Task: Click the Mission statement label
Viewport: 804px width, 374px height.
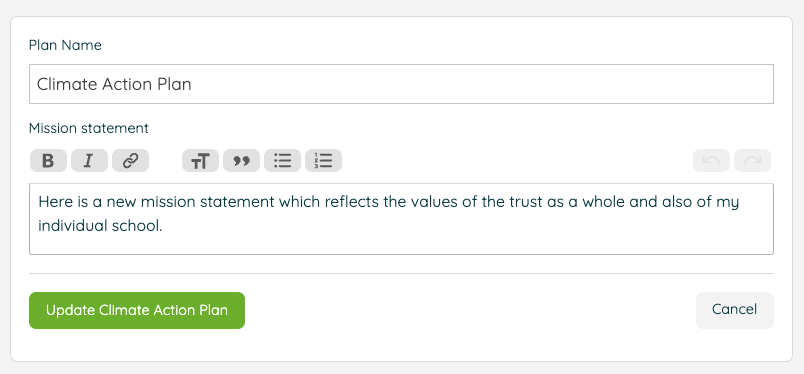Action: (x=89, y=128)
